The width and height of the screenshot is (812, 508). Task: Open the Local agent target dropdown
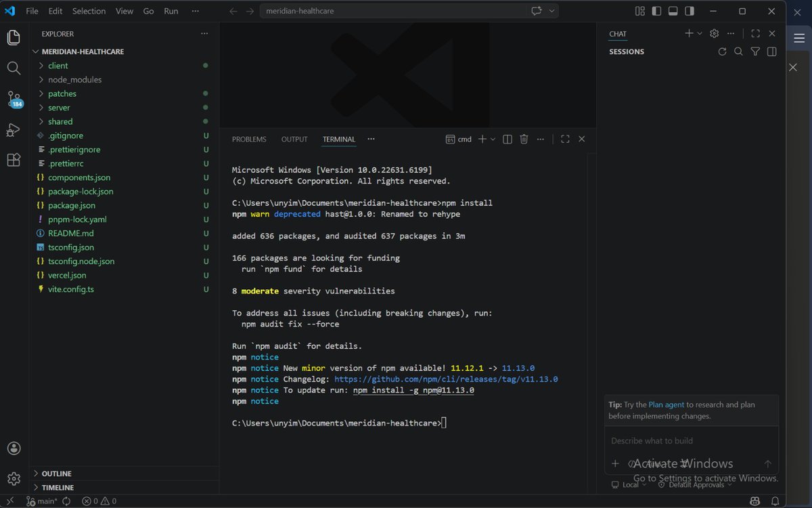[x=629, y=484]
